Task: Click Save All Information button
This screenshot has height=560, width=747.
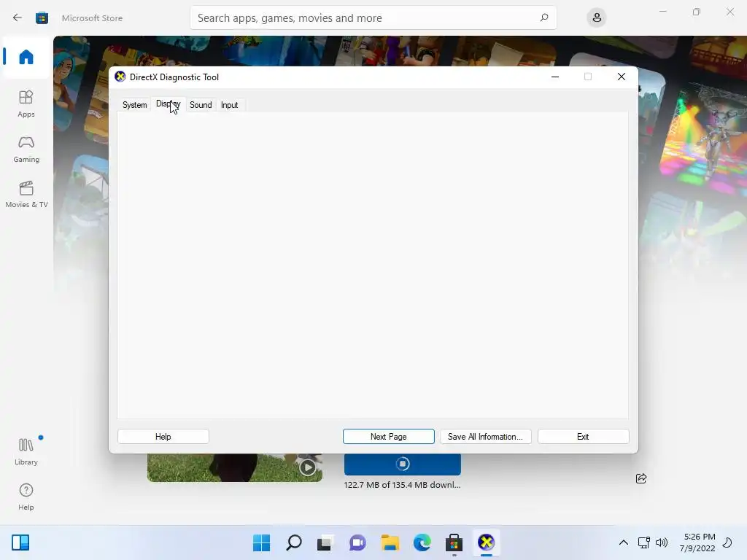Action: click(485, 437)
